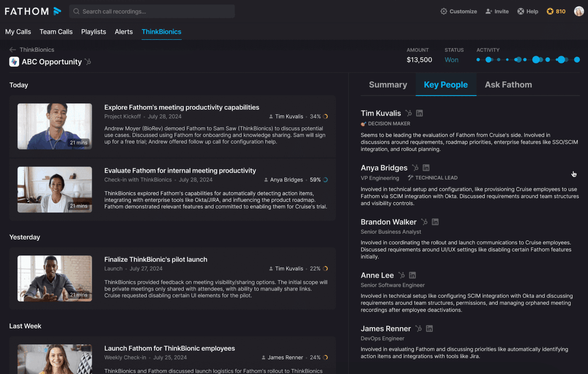Click the Invite button

(497, 11)
